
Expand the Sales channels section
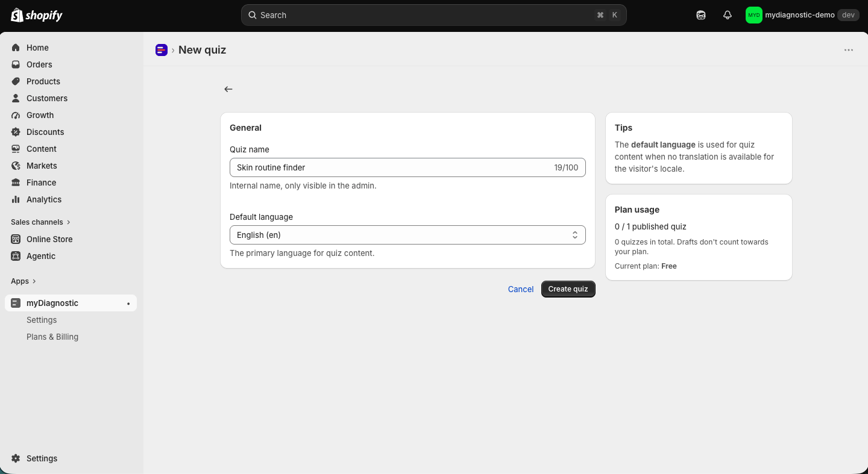tap(40, 222)
